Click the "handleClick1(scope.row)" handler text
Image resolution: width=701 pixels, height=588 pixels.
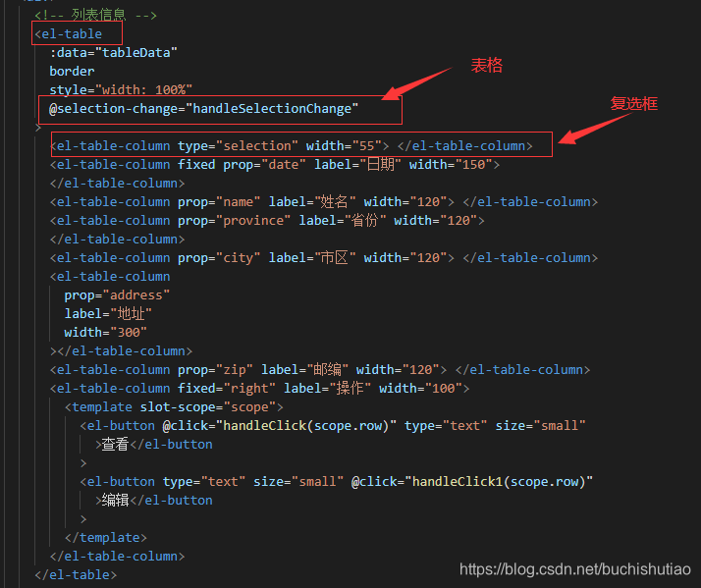pyautogui.click(x=500, y=482)
